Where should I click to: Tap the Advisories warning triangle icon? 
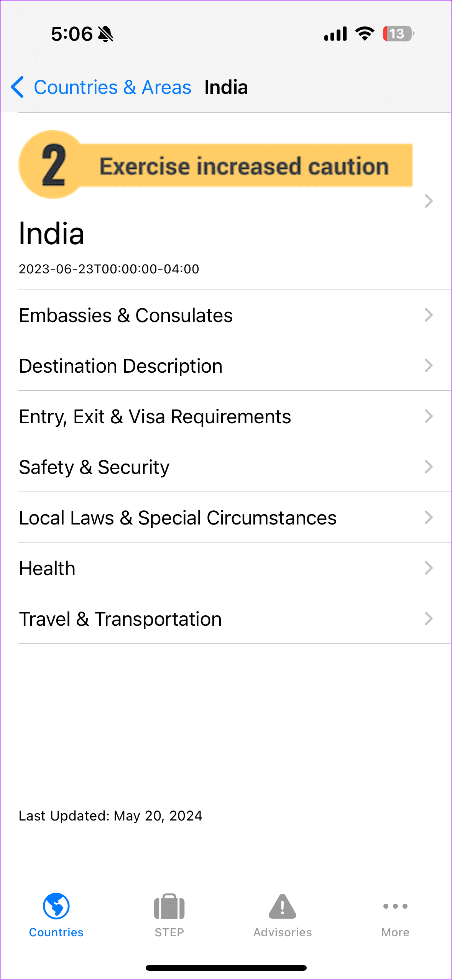pos(283,907)
